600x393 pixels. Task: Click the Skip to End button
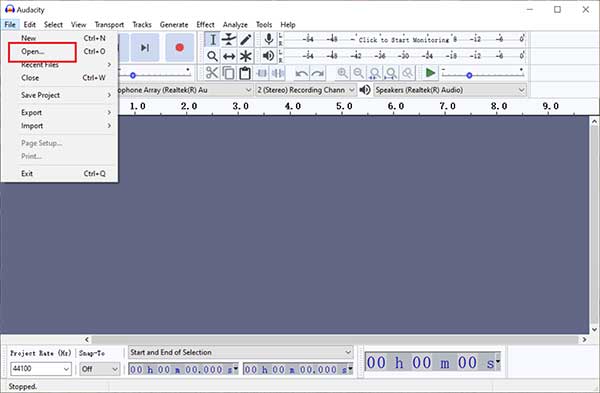coord(145,47)
